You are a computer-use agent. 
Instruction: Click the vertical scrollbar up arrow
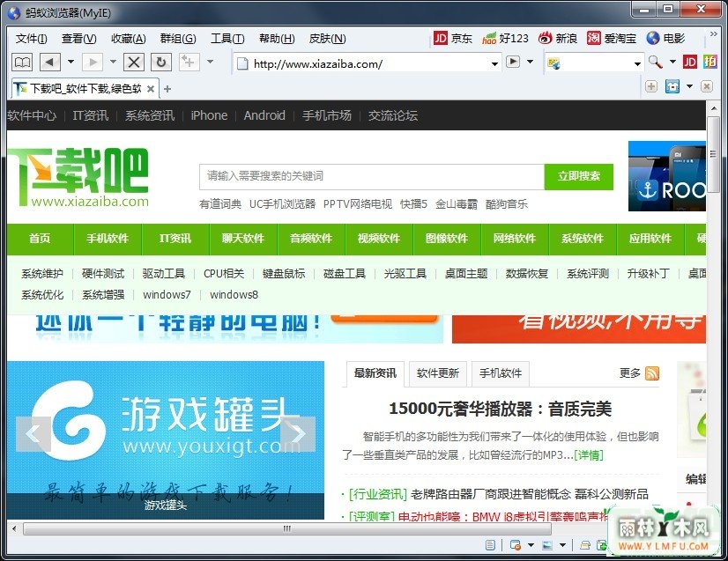(x=713, y=108)
